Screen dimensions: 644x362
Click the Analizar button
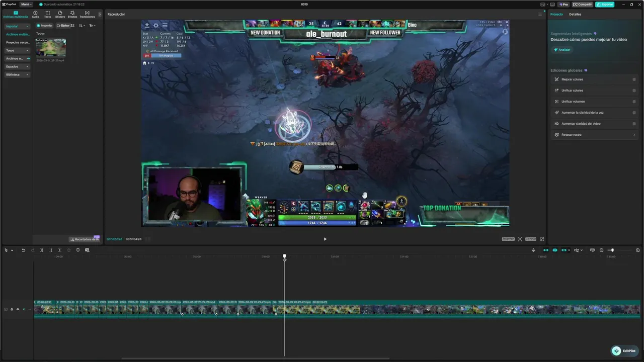(x=562, y=50)
